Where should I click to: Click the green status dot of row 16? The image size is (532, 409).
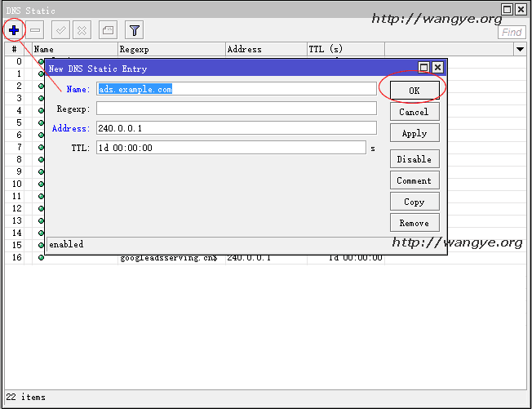point(41,258)
